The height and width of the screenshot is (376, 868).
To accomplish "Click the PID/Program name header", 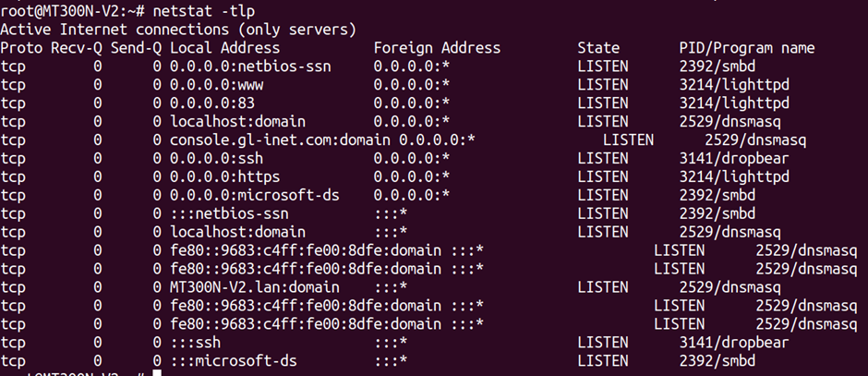I will [747, 48].
